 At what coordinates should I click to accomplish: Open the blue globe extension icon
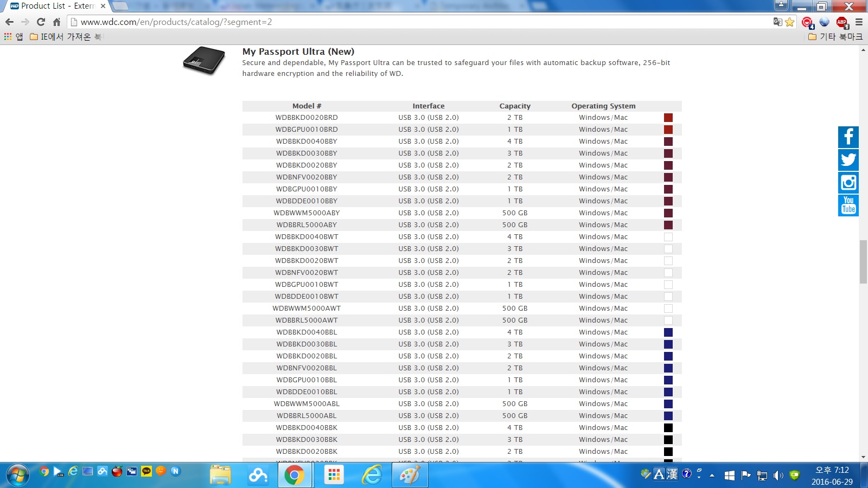[x=825, y=22]
